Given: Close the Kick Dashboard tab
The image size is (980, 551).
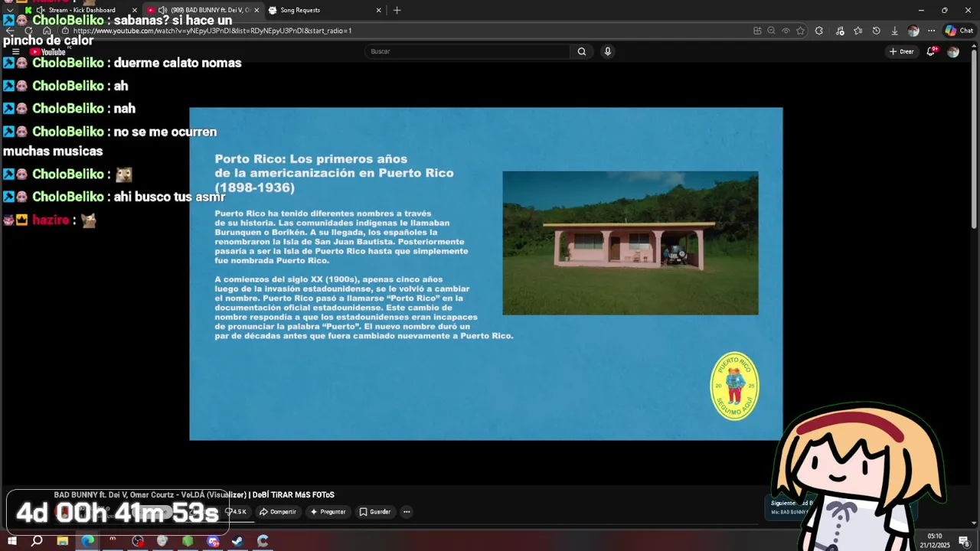Looking at the screenshot, I should (x=135, y=10).
